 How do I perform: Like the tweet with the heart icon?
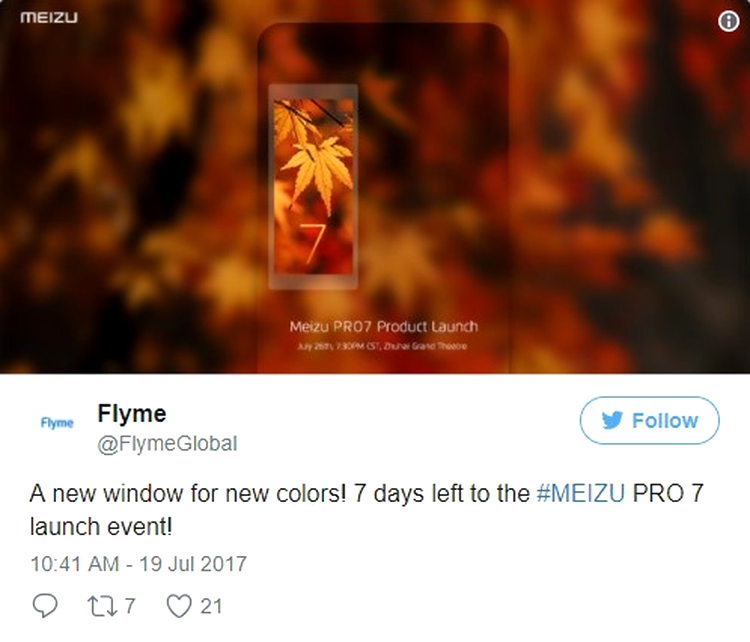pyautogui.click(x=179, y=606)
